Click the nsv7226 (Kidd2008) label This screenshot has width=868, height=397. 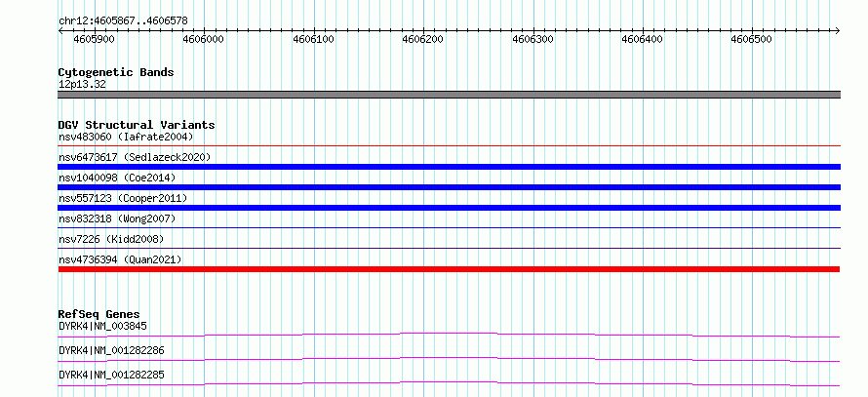(x=111, y=239)
